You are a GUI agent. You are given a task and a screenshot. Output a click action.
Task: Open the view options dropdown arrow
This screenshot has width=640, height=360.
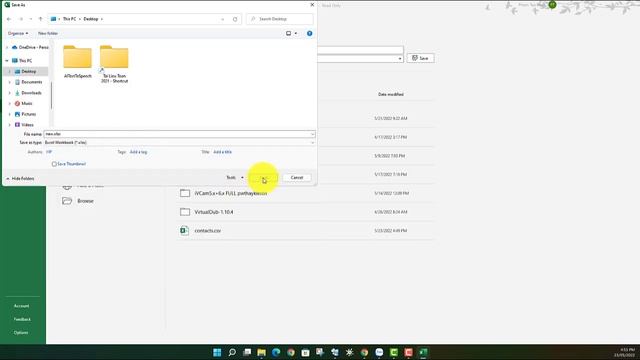tap(296, 33)
